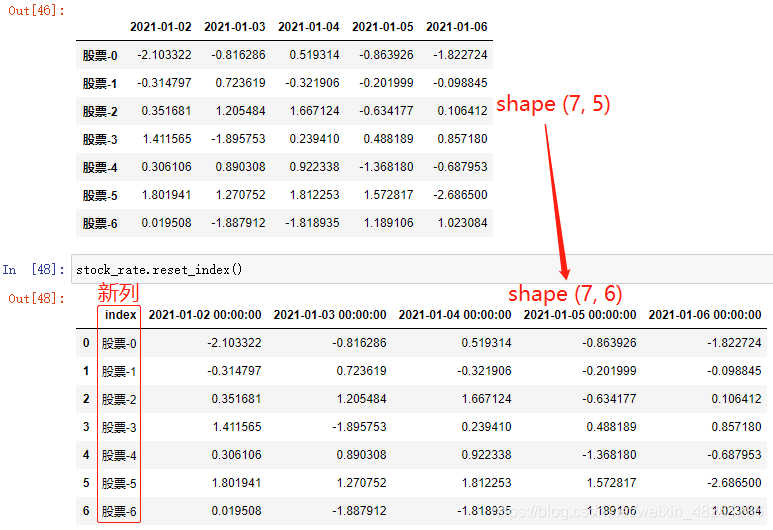Click 股票-4 in the index column
The image size is (773, 530).
[x=119, y=456]
